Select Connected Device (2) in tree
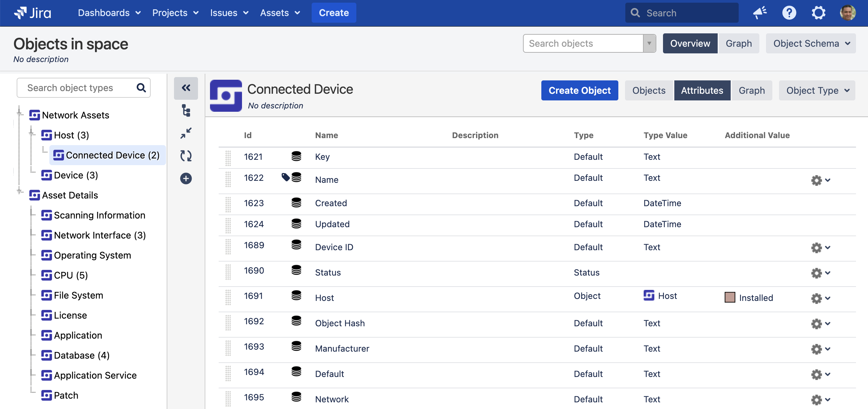868x409 pixels. pos(107,155)
